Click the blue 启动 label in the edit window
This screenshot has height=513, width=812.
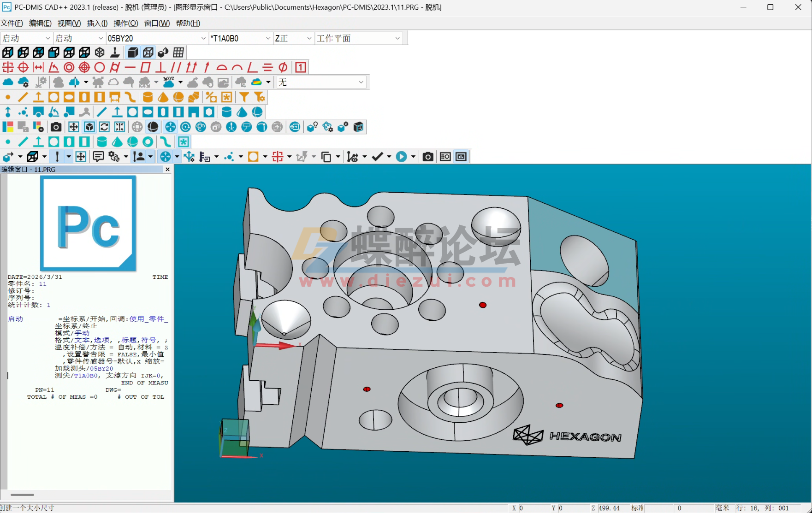[15, 319]
